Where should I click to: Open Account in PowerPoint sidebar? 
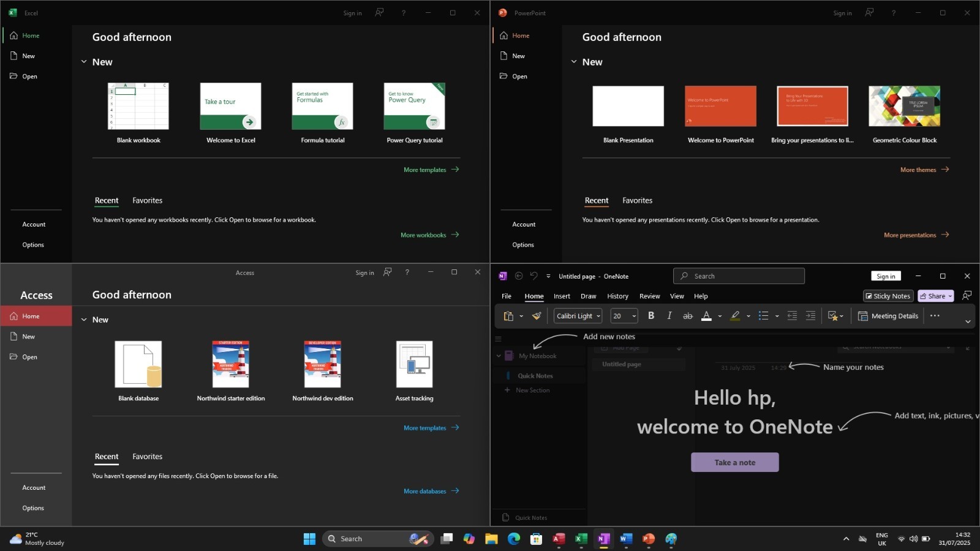point(524,225)
